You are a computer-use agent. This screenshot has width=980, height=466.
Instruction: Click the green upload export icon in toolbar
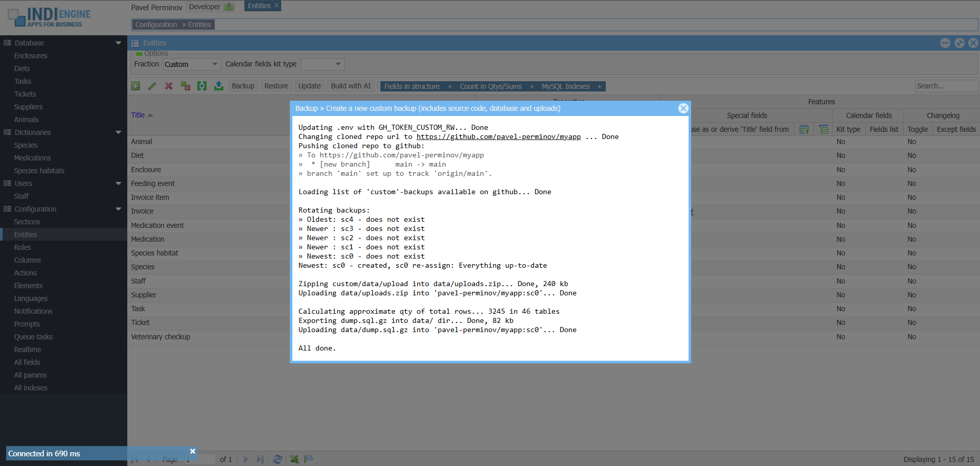point(218,86)
